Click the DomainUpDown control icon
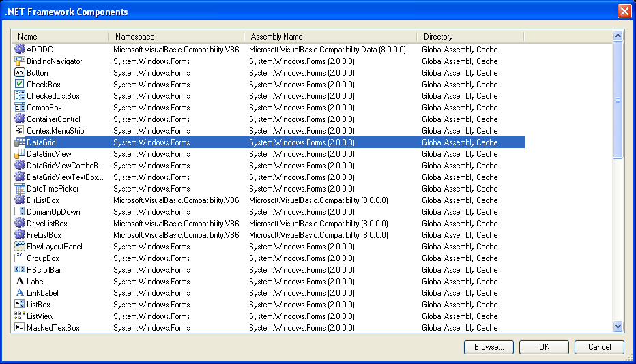The width and height of the screenshot is (636, 364). pyautogui.click(x=20, y=211)
